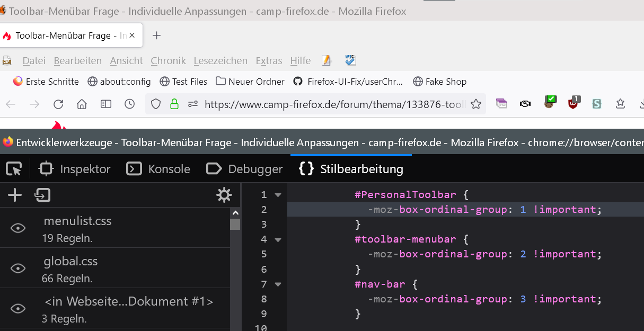Viewport: 644px width, 331px height.
Task: Hide the Webseite Dokument #1 stylesheet
Action: [x=18, y=309]
